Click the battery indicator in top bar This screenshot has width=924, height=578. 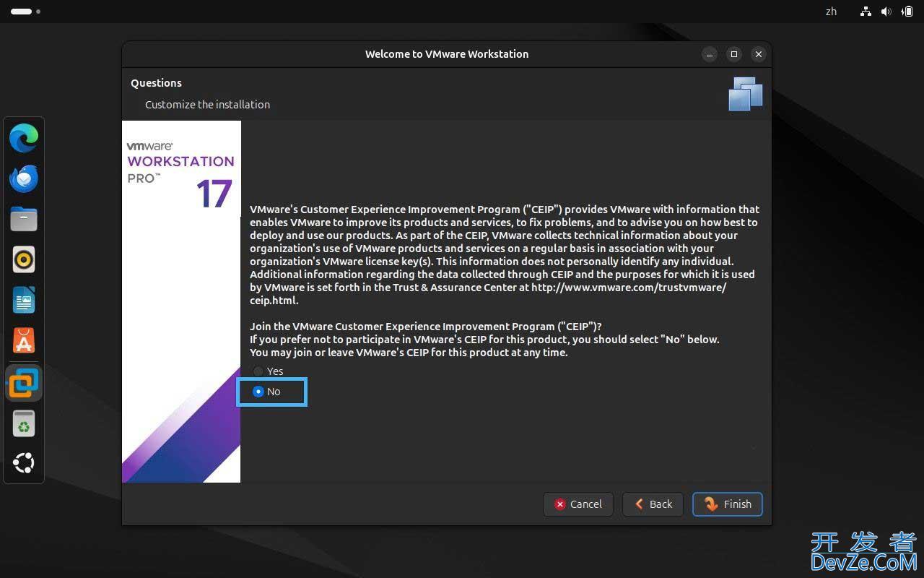(907, 12)
